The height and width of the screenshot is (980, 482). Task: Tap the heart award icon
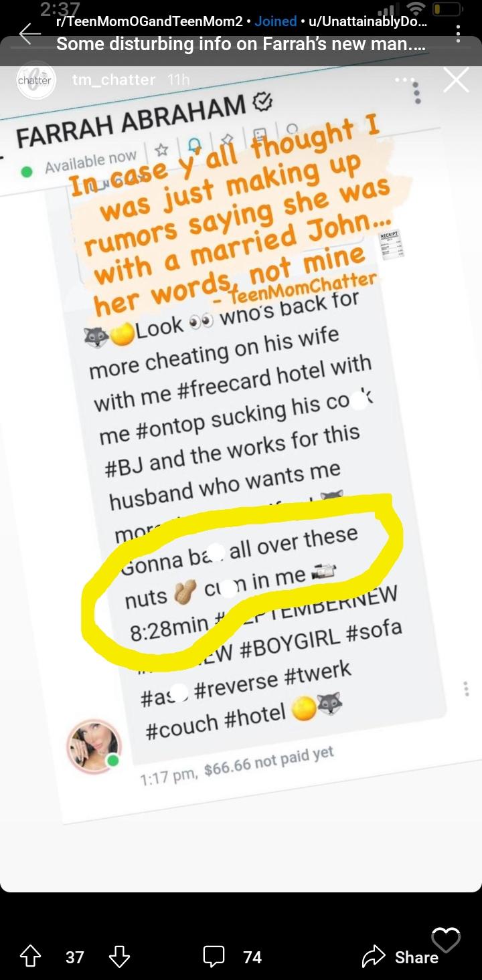446,940
